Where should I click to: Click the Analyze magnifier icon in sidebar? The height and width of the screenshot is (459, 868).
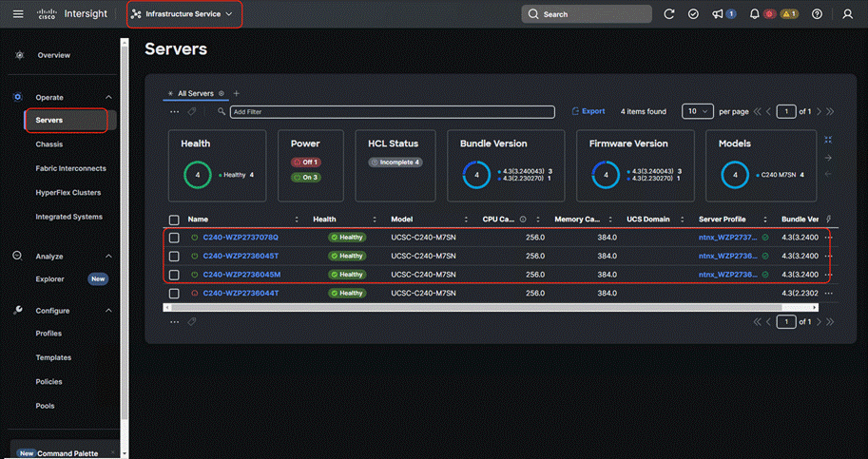click(18, 256)
